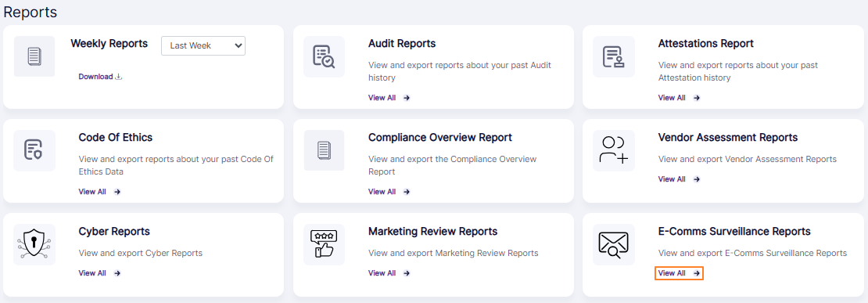This screenshot has width=868, height=303.
Task: Click the Cyber Reports card title
Action: pyautogui.click(x=114, y=232)
